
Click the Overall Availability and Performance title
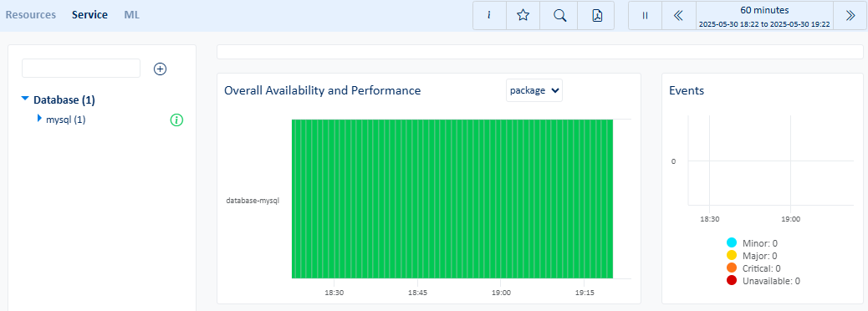click(322, 91)
